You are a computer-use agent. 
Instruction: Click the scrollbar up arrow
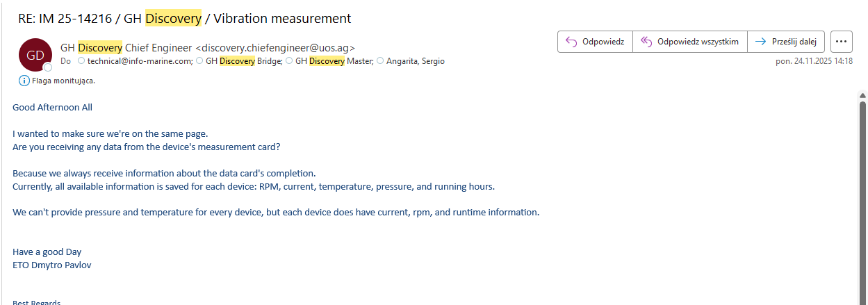(862, 96)
